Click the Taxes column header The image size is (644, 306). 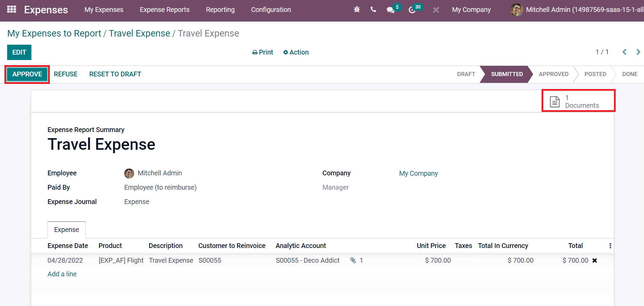463,246
